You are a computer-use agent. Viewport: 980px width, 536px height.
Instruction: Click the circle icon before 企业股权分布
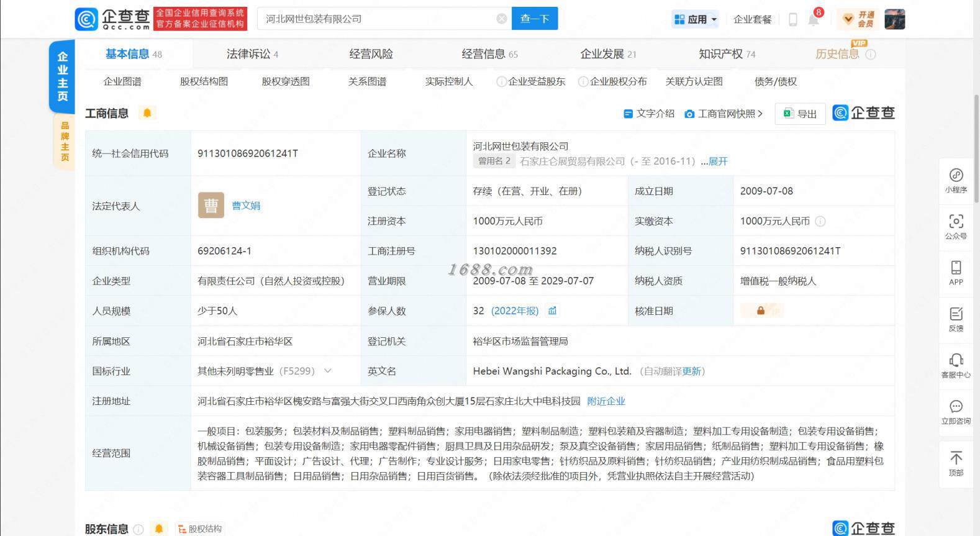583,81
